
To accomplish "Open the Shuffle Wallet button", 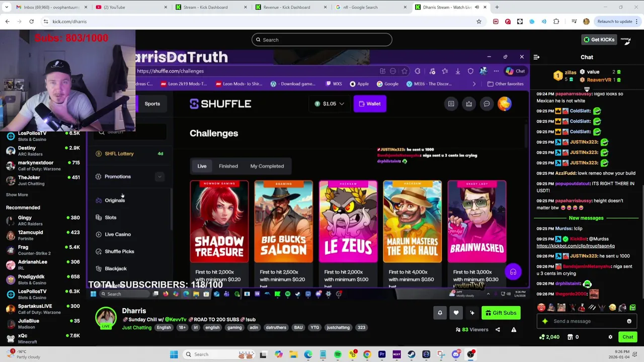I will tap(369, 104).
